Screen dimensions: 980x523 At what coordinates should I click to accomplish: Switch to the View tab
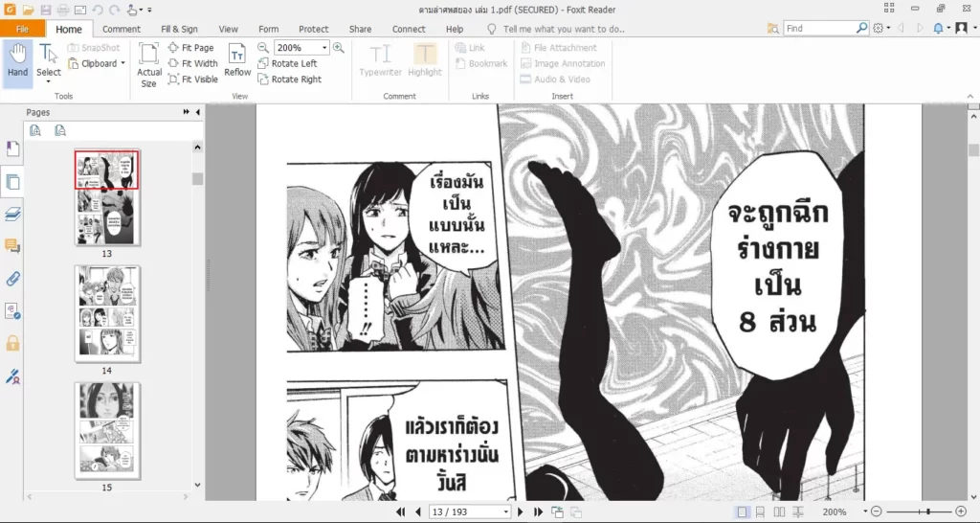click(228, 29)
